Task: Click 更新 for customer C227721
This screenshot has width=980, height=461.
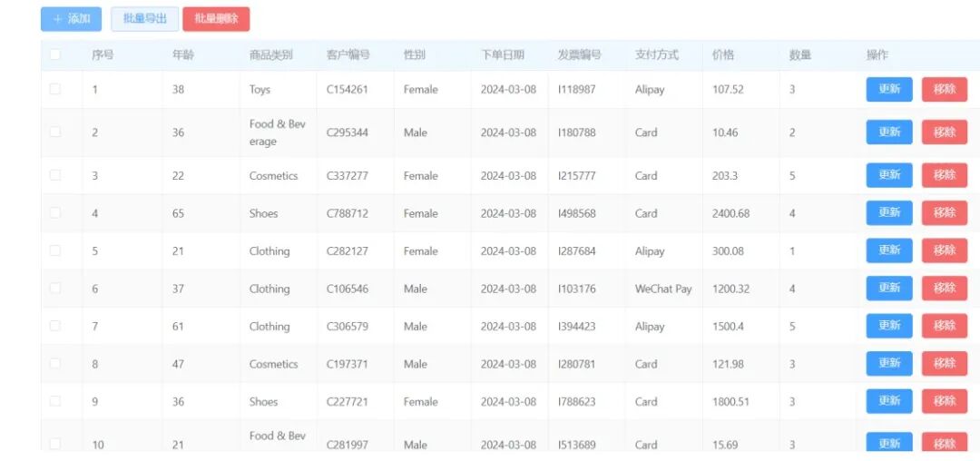Action: coord(888,401)
